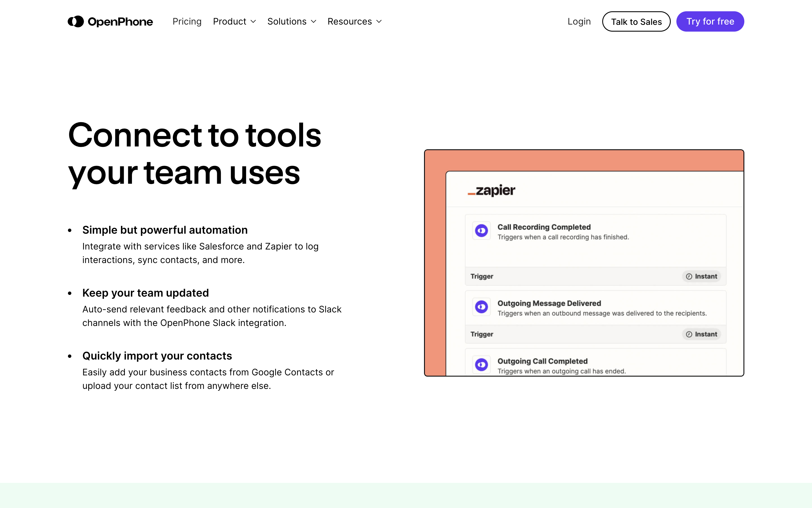
Task: Click the Google Contacts description text
Action: click(208, 379)
